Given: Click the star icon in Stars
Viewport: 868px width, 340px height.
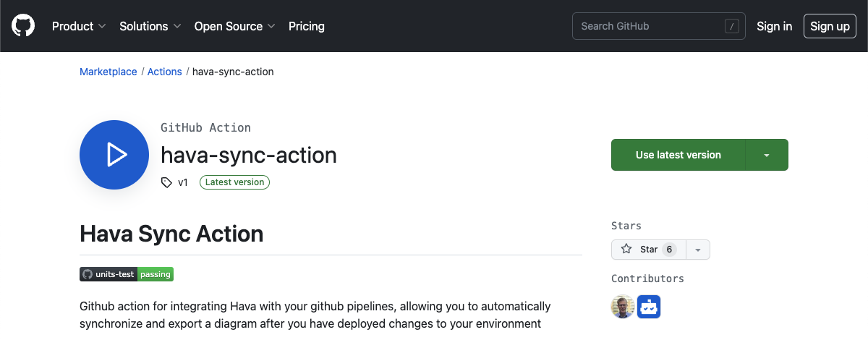Looking at the screenshot, I should click(x=626, y=250).
